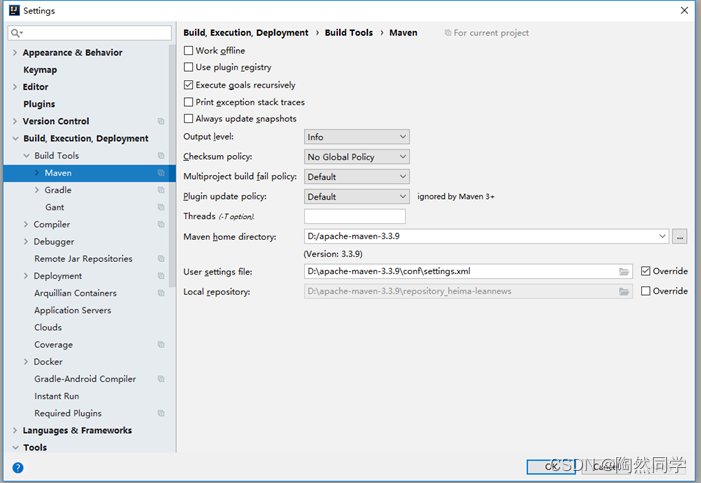Click the IntelliJ logo in title bar
Viewport: 702px width, 483px height.
coord(14,10)
